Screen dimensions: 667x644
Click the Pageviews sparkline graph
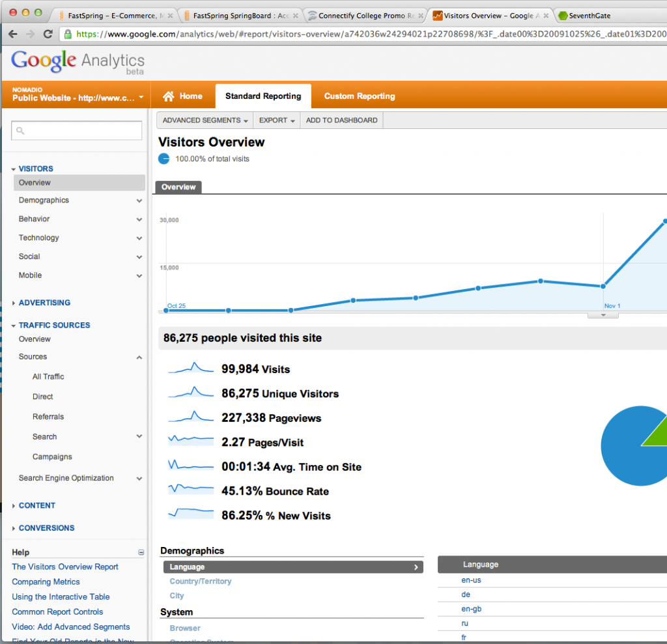pyautogui.click(x=191, y=417)
